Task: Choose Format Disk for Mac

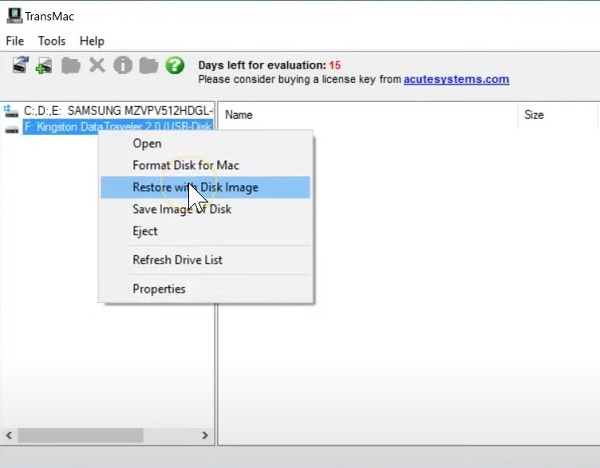Action: [205, 165]
